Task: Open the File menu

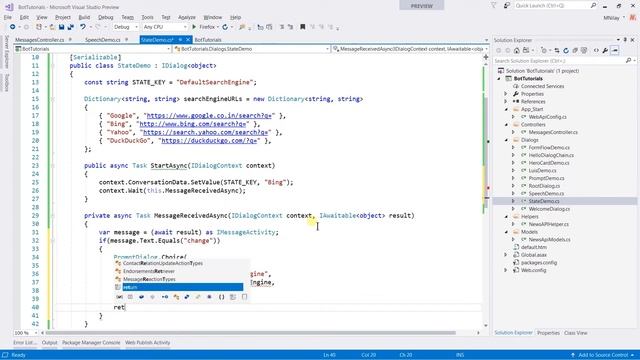Action: [x=8, y=17]
